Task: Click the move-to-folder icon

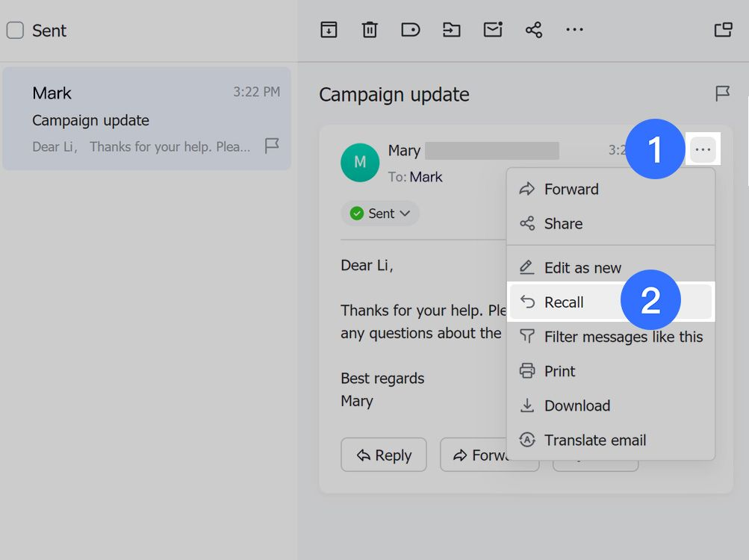Action: point(452,30)
